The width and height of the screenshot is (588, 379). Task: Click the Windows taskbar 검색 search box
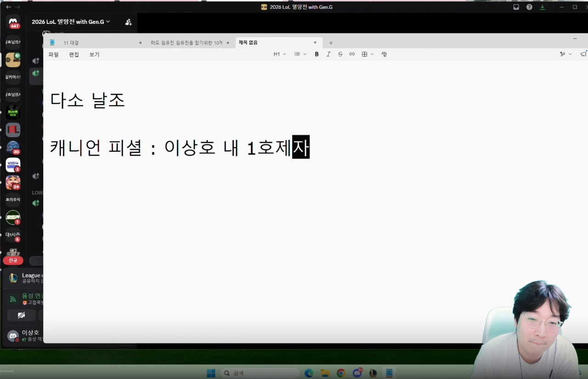coord(260,373)
